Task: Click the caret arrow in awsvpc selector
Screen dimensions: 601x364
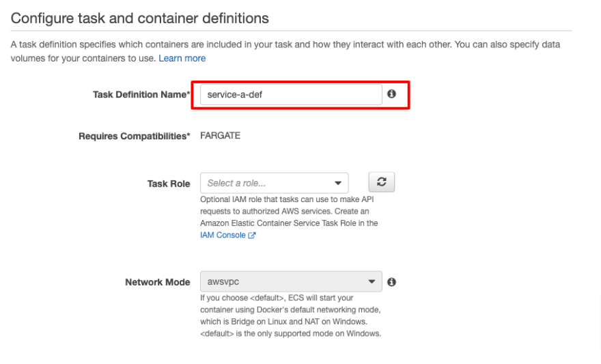Action: (372, 281)
